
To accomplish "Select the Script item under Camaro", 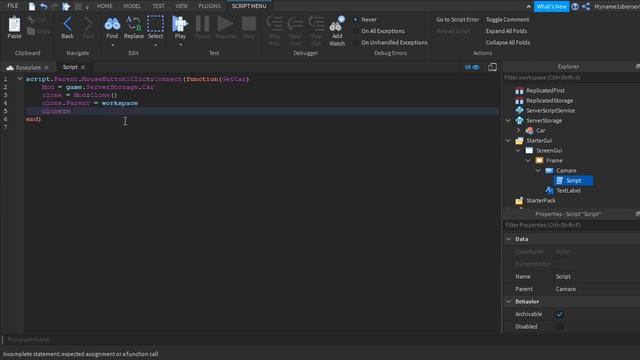I will tap(573, 180).
